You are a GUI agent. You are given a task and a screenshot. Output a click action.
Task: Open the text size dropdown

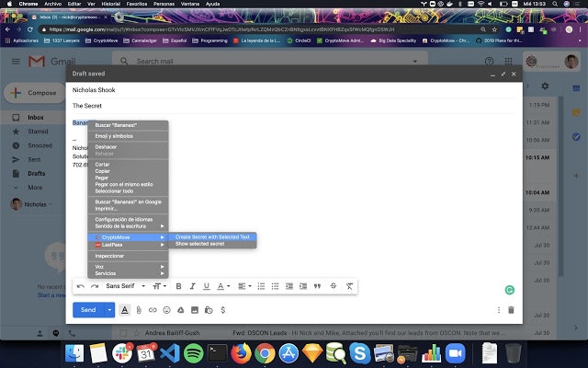[159, 286]
